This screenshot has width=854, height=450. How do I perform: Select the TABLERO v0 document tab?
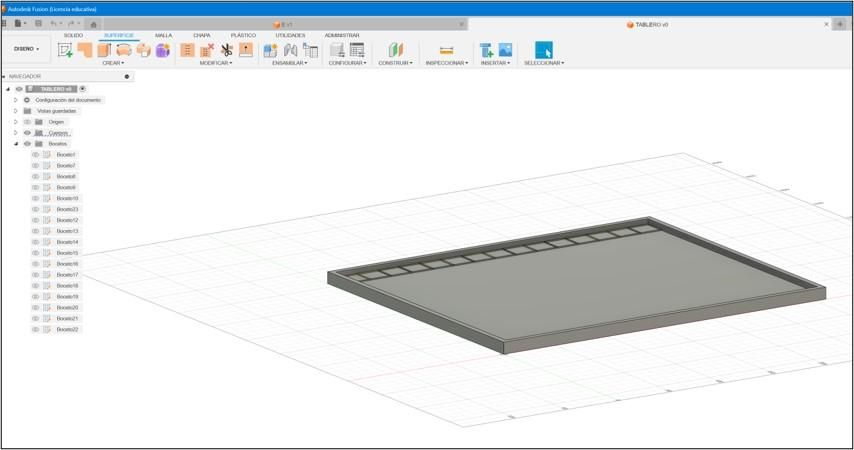coord(648,25)
